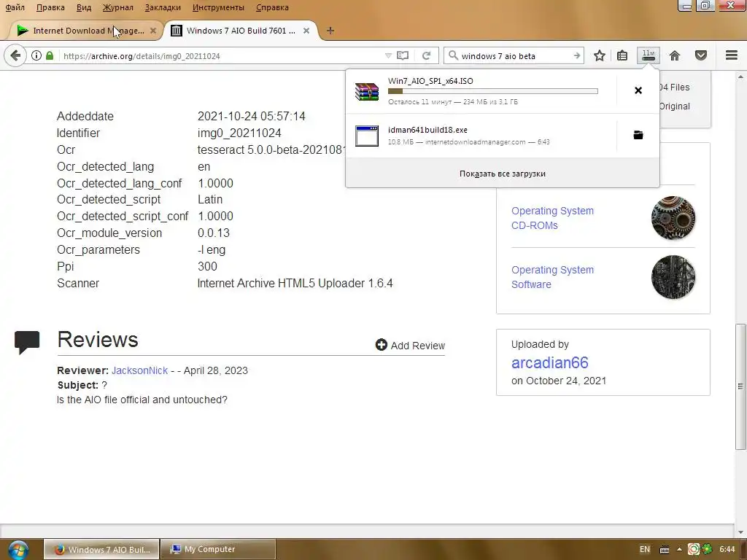The height and width of the screenshot is (560, 747).
Task: Reload the page with the refresh icon
Action: click(426, 55)
